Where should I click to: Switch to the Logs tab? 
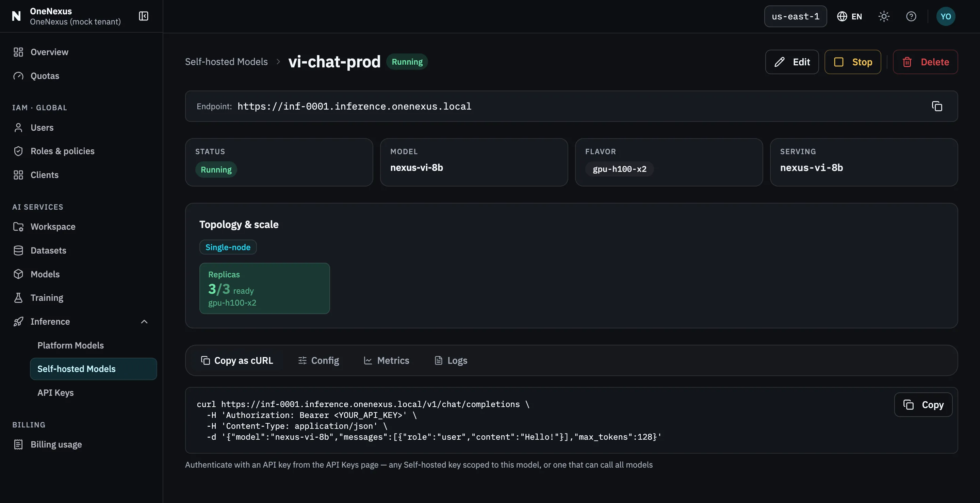click(x=451, y=360)
